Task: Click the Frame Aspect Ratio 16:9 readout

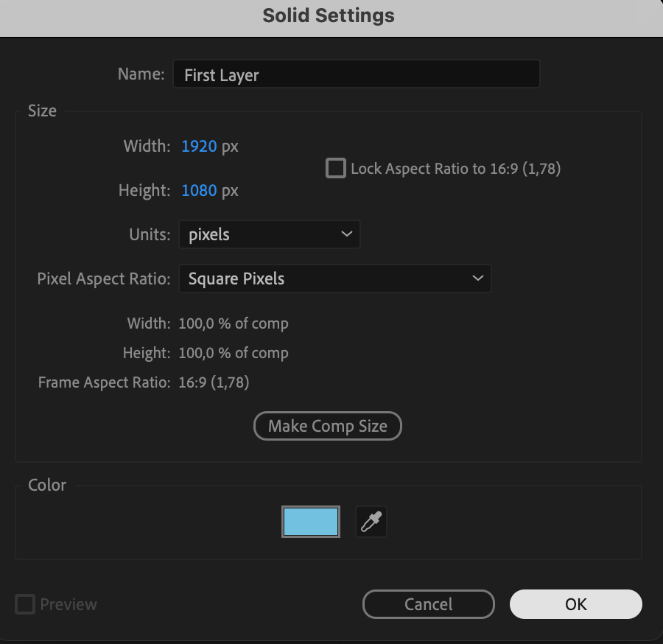Action: (214, 382)
